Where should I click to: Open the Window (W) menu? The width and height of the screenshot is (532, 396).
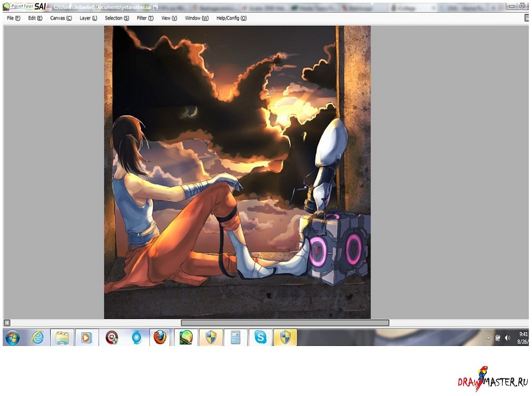pyautogui.click(x=197, y=18)
